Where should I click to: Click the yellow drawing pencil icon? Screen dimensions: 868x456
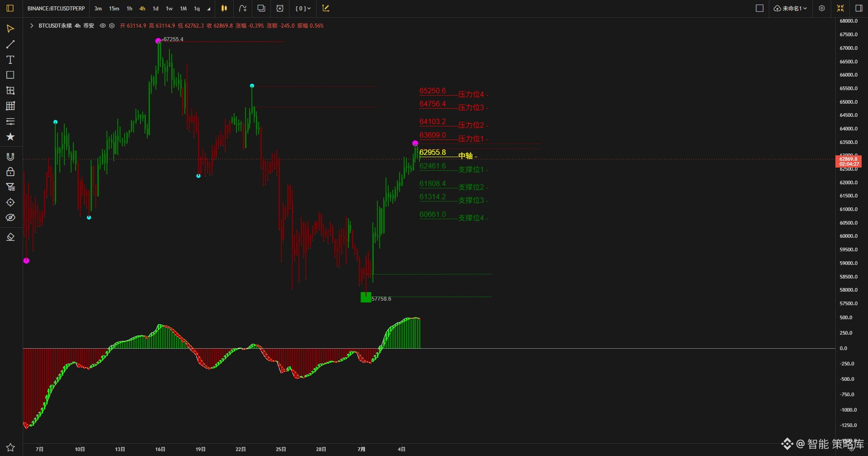pos(326,8)
